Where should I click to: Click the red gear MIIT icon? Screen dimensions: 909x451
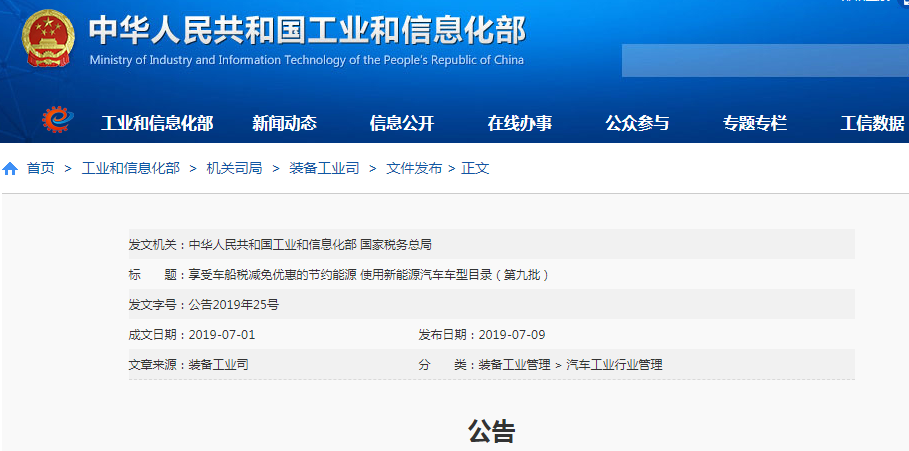tap(58, 120)
